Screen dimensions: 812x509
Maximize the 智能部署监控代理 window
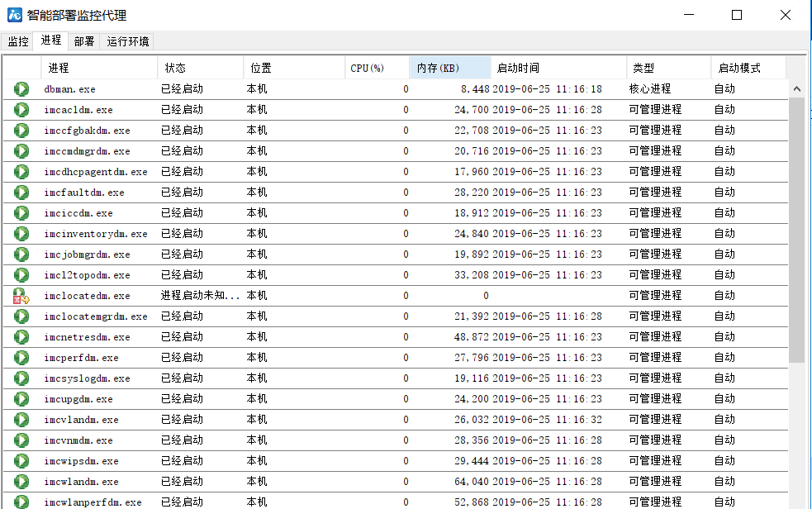(737, 15)
